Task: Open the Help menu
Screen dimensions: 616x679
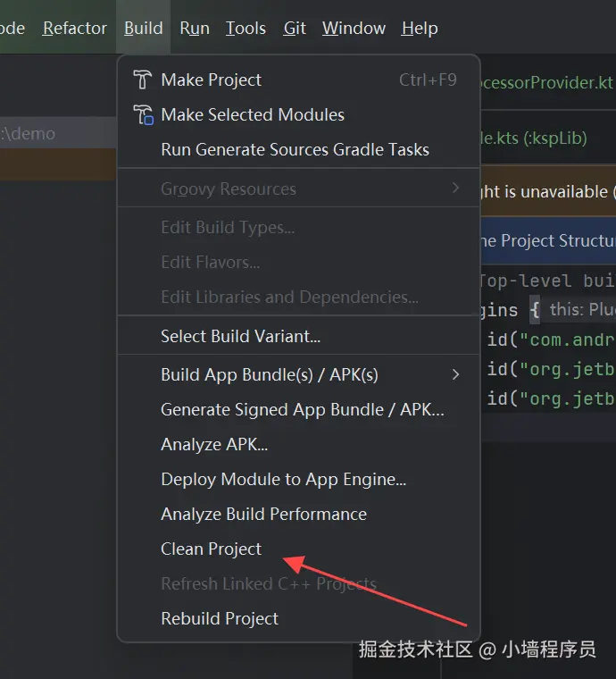Action: [x=420, y=29]
